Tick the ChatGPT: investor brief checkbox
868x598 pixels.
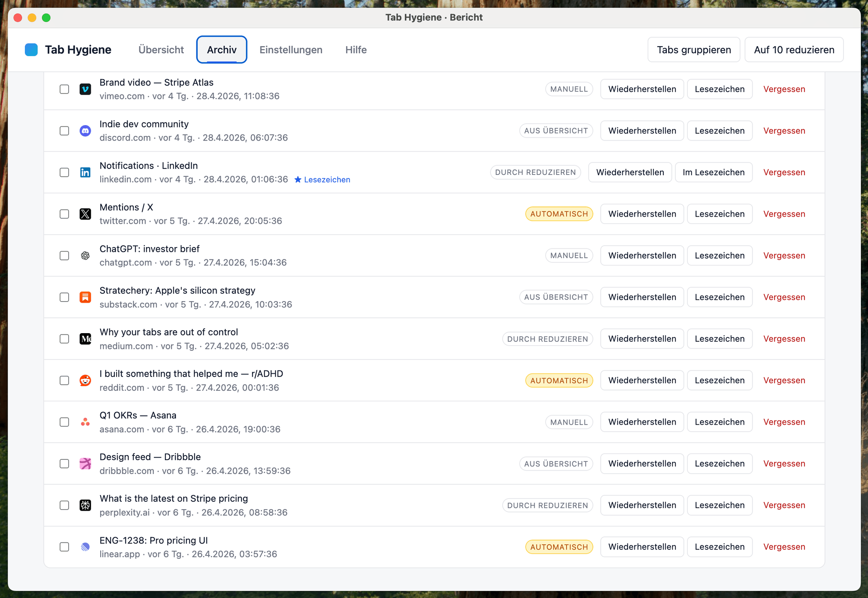tap(64, 256)
